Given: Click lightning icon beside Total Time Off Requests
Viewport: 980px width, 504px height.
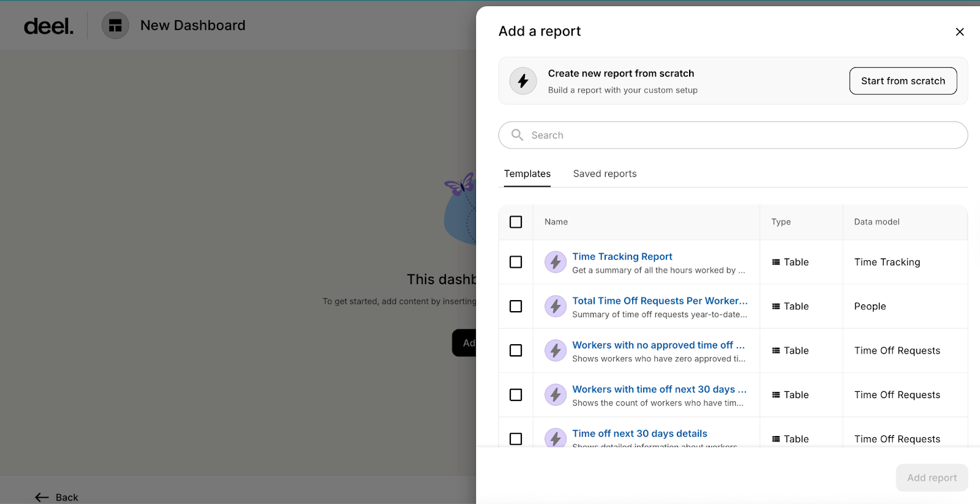Looking at the screenshot, I should 555,306.
